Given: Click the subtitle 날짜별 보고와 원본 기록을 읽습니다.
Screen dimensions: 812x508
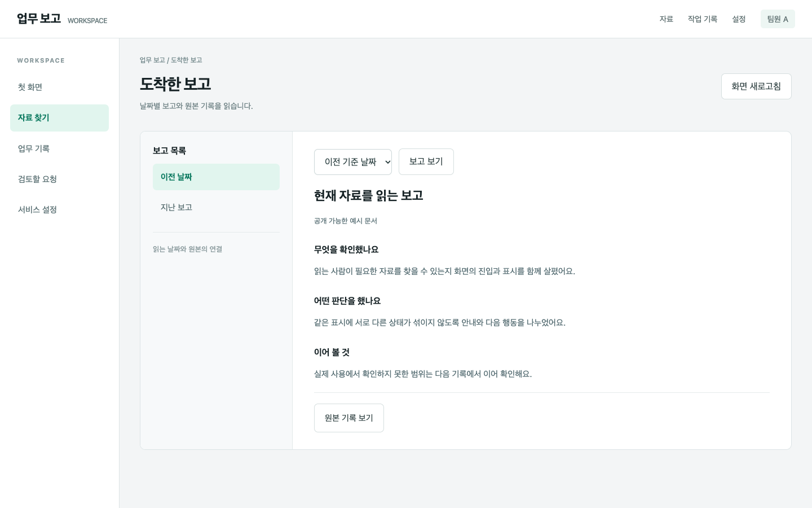Looking at the screenshot, I should tap(196, 106).
